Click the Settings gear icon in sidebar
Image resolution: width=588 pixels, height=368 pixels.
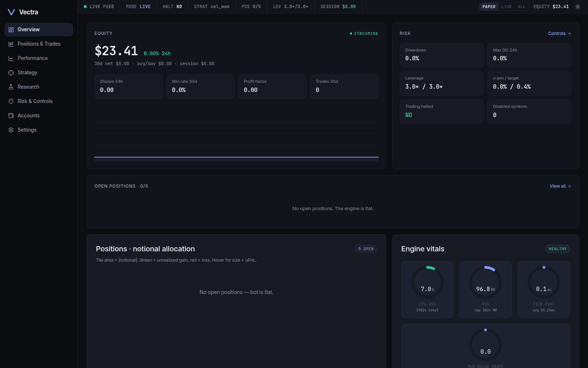(11, 130)
